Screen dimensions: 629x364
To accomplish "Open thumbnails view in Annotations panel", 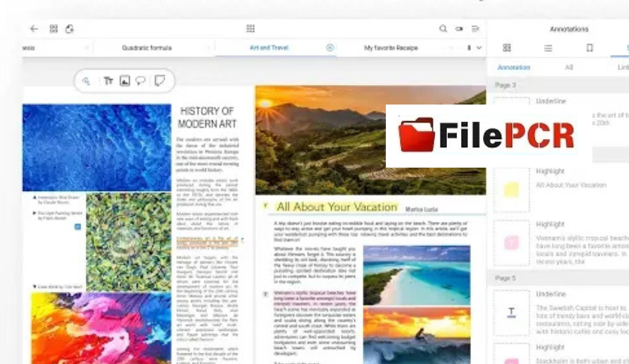I will (x=507, y=47).
